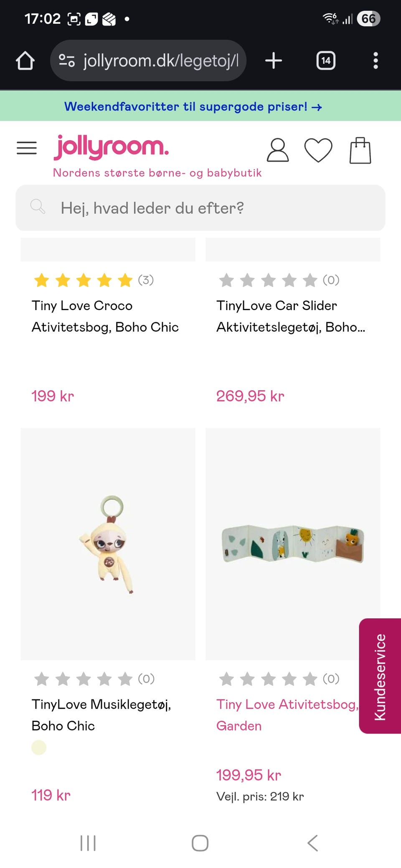Show the open tabs switcher
The image size is (401, 868).
(326, 61)
